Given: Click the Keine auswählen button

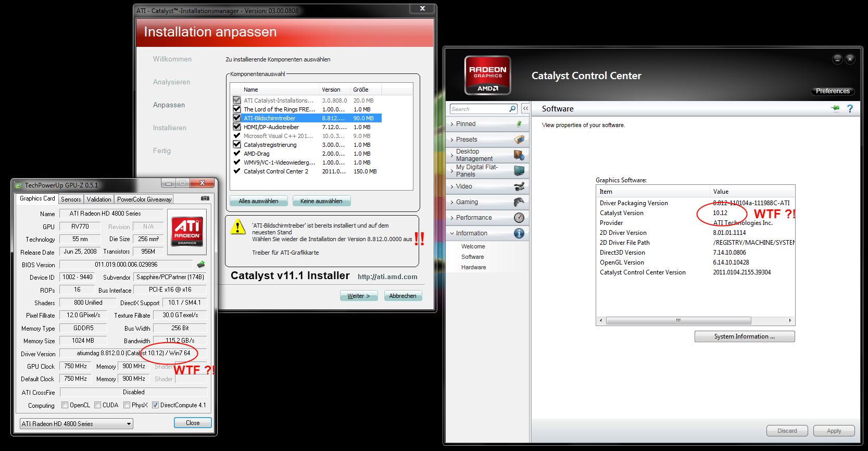Looking at the screenshot, I should click(x=321, y=201).
